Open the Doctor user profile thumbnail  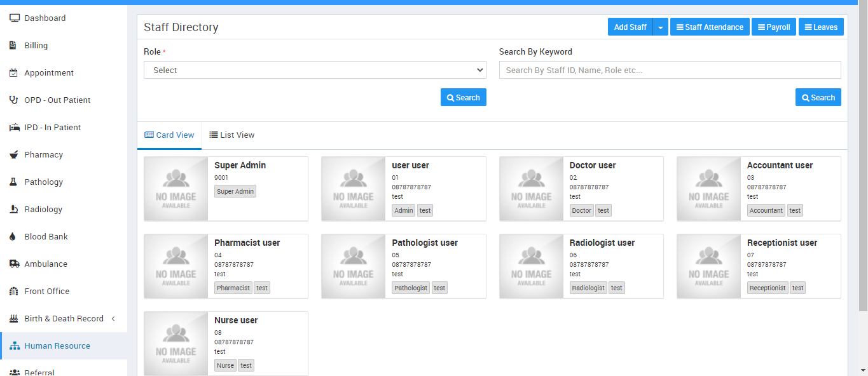click(x=531, y=189)
